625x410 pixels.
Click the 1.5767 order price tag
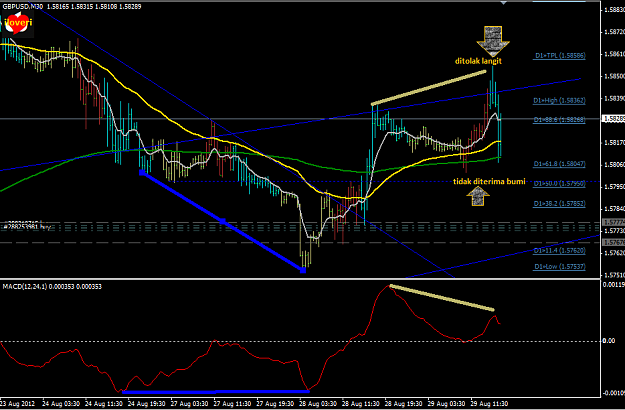[613, 242]
